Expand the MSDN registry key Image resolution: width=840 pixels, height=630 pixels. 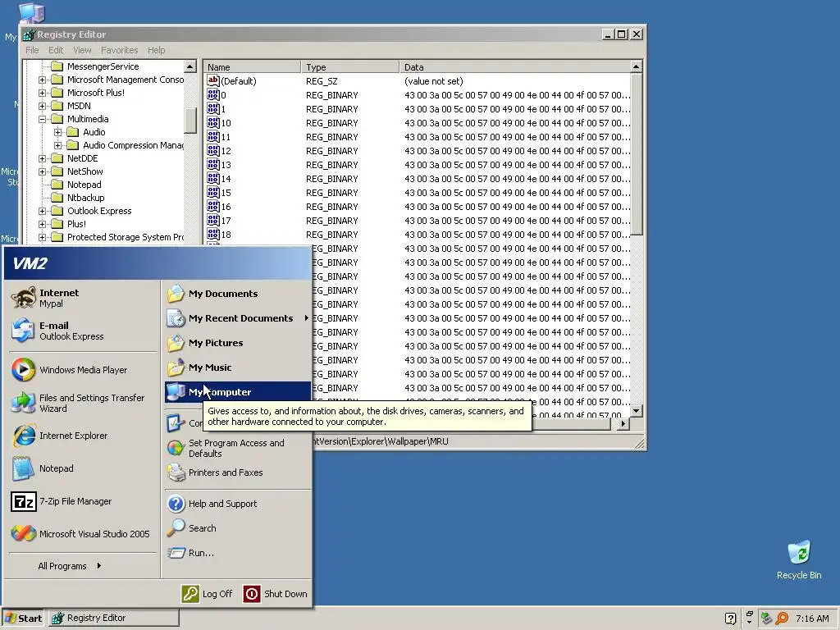tap(43, 106)
